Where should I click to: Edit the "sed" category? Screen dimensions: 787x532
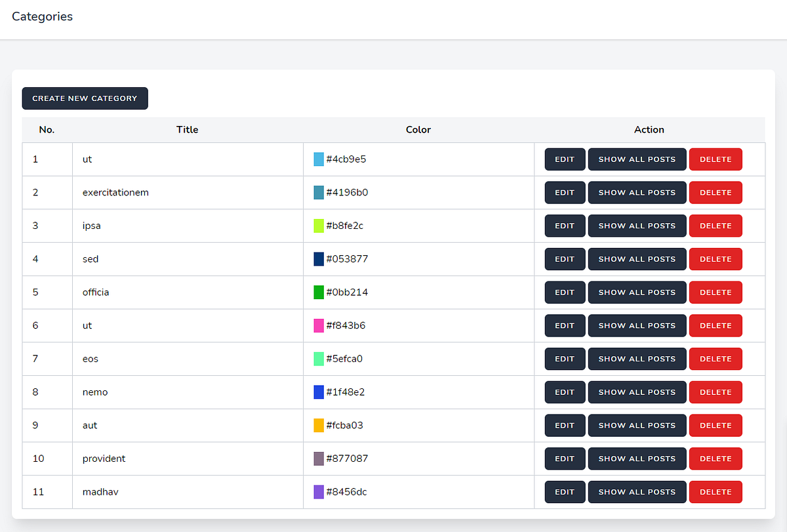click(564, 258)
